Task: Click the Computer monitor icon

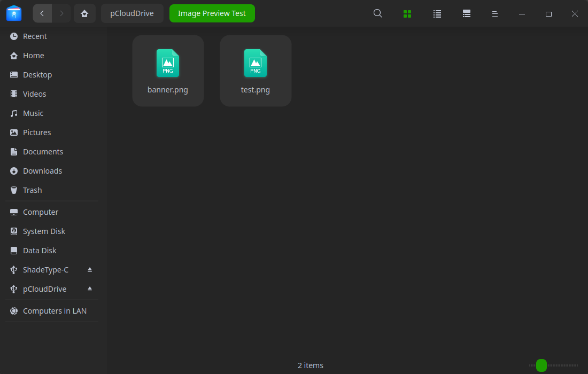Action: (14, 212)
